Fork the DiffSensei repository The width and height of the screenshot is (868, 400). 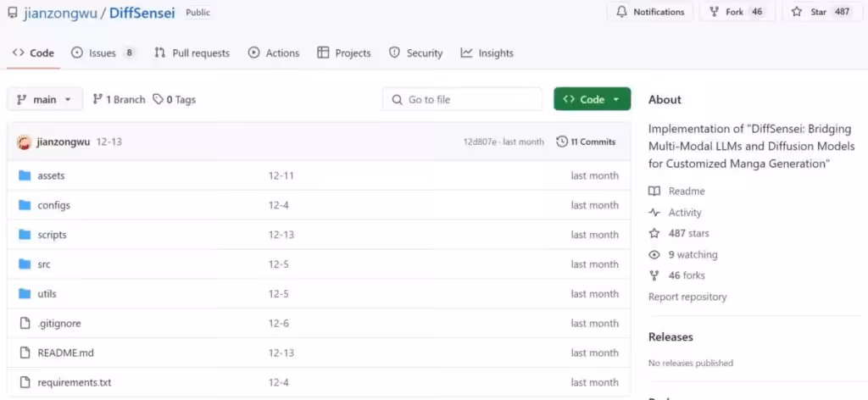coord(734,12)
